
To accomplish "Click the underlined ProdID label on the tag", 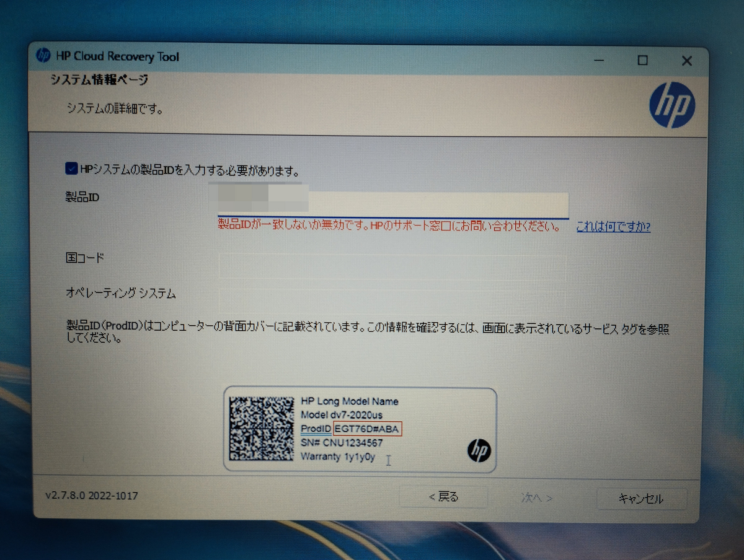I will click(x=315, y=428).
